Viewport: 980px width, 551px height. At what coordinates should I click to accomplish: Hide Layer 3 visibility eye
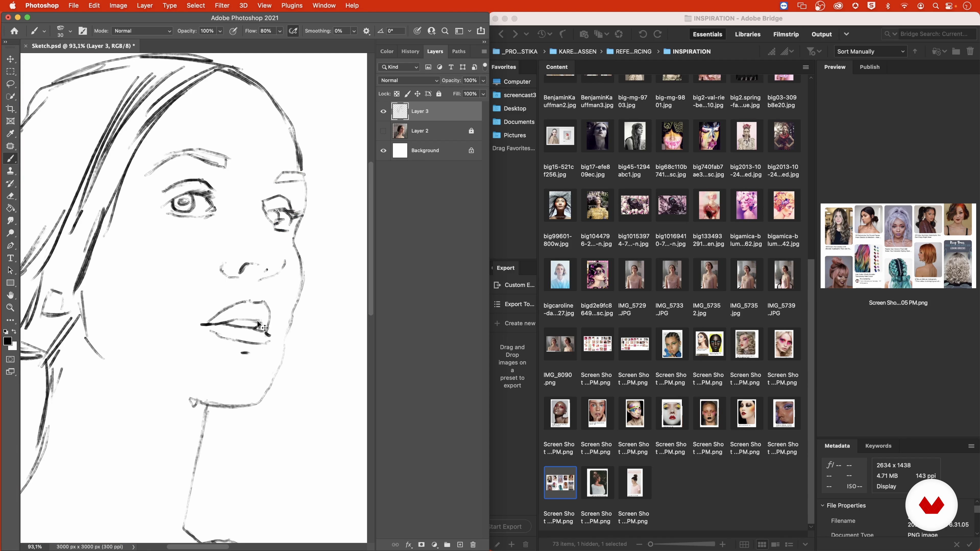383,111
